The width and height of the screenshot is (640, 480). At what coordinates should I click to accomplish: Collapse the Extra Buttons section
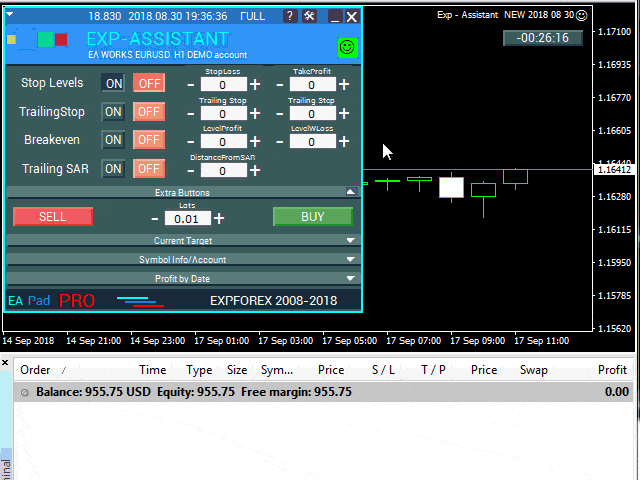point(350,191)
